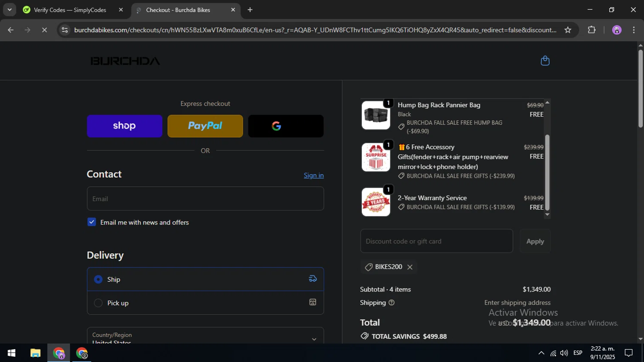Remove the BIKES200 discount code
The width and height of the screenshot is (644, 362).
tap(410, 267)
